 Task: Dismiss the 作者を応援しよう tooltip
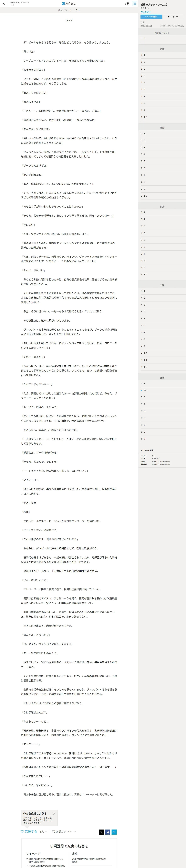pyautogui.click(x=54, y=813)
